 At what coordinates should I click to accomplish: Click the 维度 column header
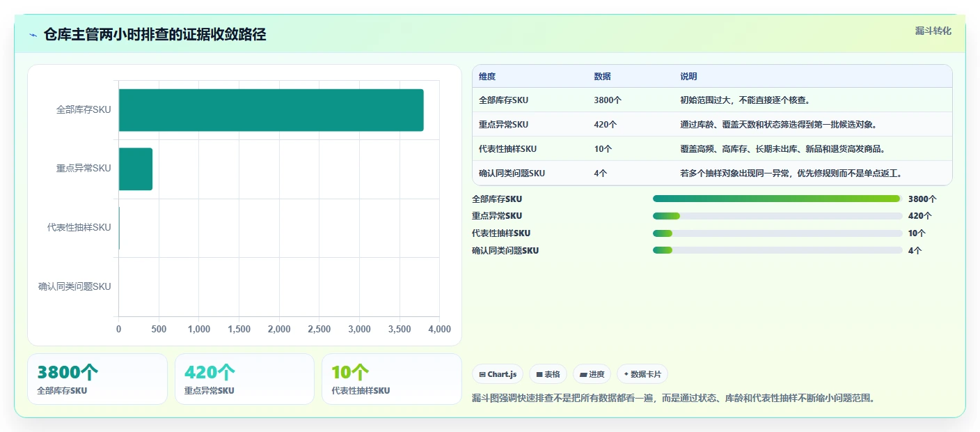(487, 77)
